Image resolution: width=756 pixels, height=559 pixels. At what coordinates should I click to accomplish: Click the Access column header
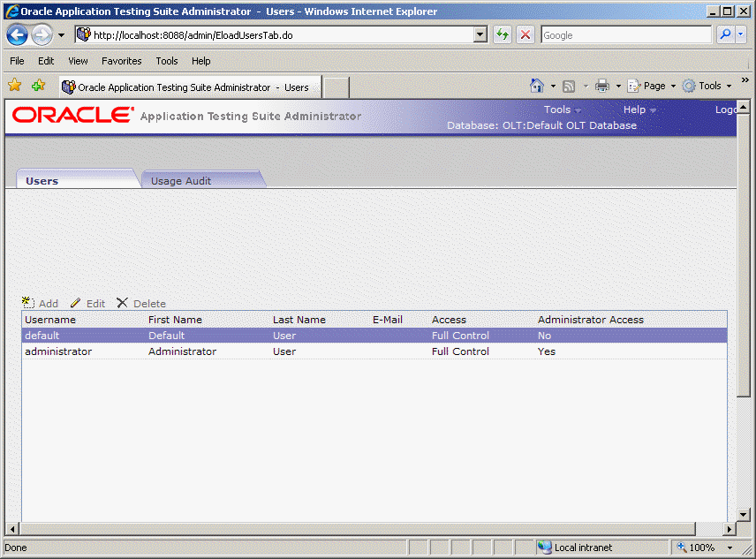coord(449,320)
